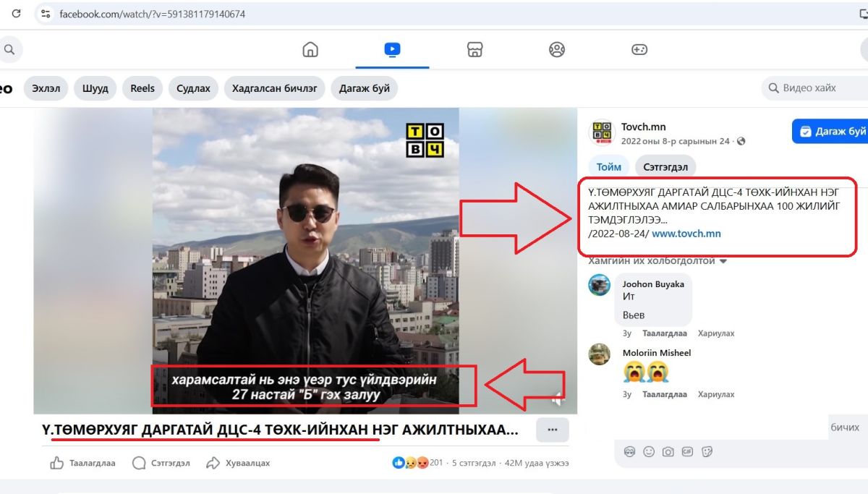Open the Gaming icon in top navigation
Viewport: 868px width, 494px height.
639,49
